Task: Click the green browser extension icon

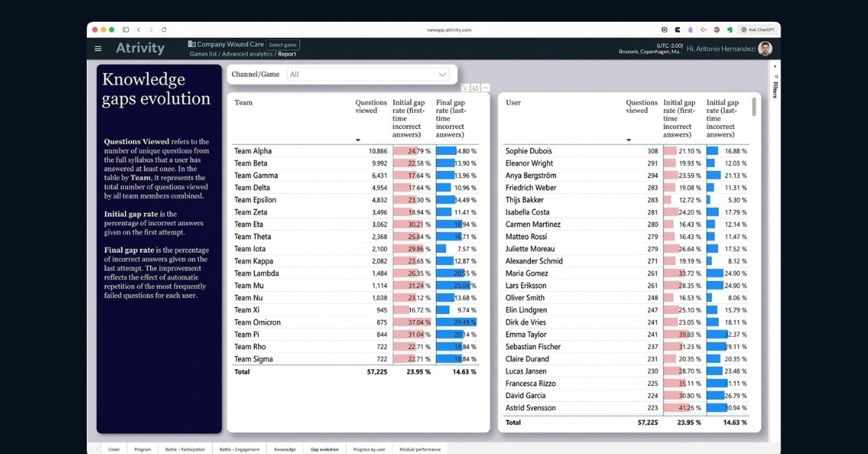Action: 730,30
